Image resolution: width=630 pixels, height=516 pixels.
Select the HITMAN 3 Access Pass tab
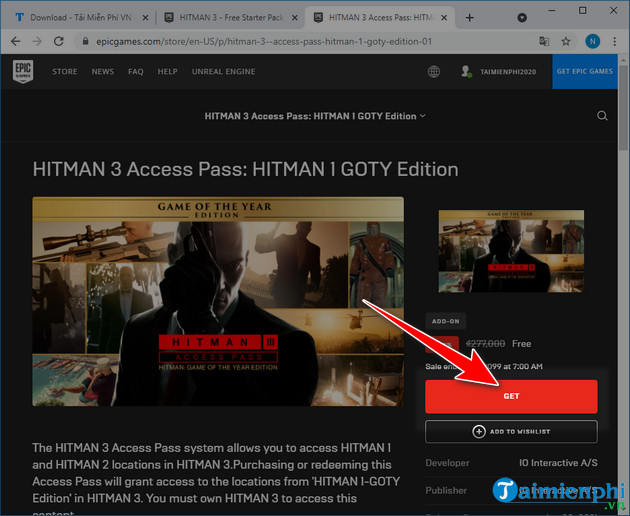380,18
